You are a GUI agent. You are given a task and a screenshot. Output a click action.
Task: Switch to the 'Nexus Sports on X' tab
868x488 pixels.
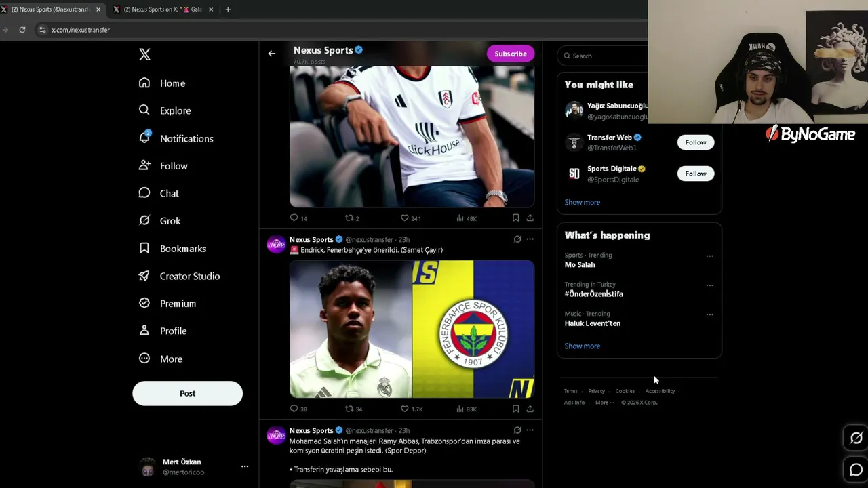(x=163, y=9)
